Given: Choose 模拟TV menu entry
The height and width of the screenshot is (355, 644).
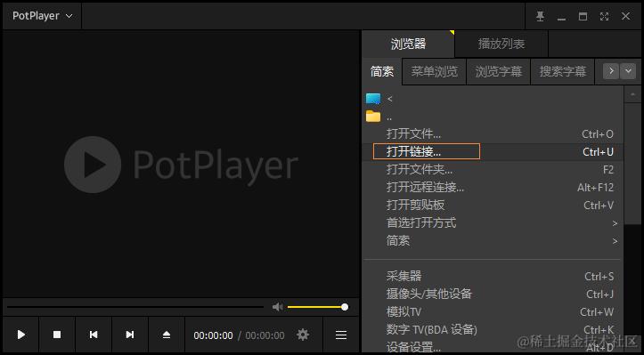Looking at the screenshot, I should tap(493, 312).
